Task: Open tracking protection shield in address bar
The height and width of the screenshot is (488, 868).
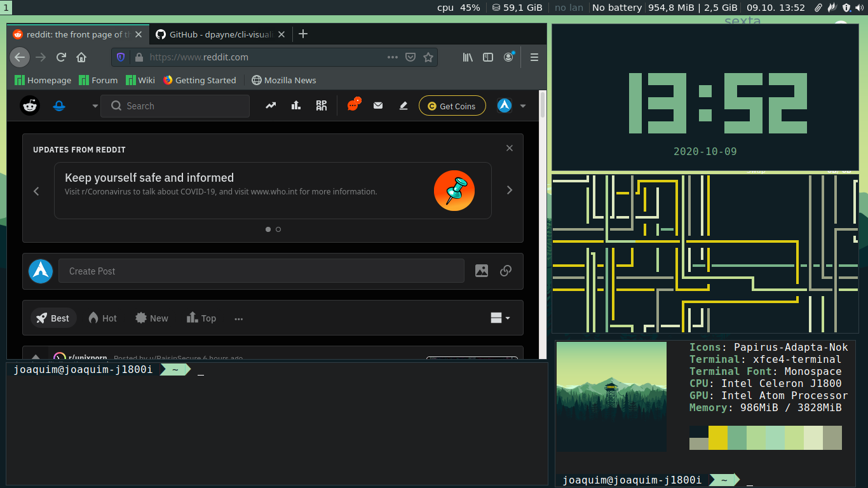Action: coord(121,57)
